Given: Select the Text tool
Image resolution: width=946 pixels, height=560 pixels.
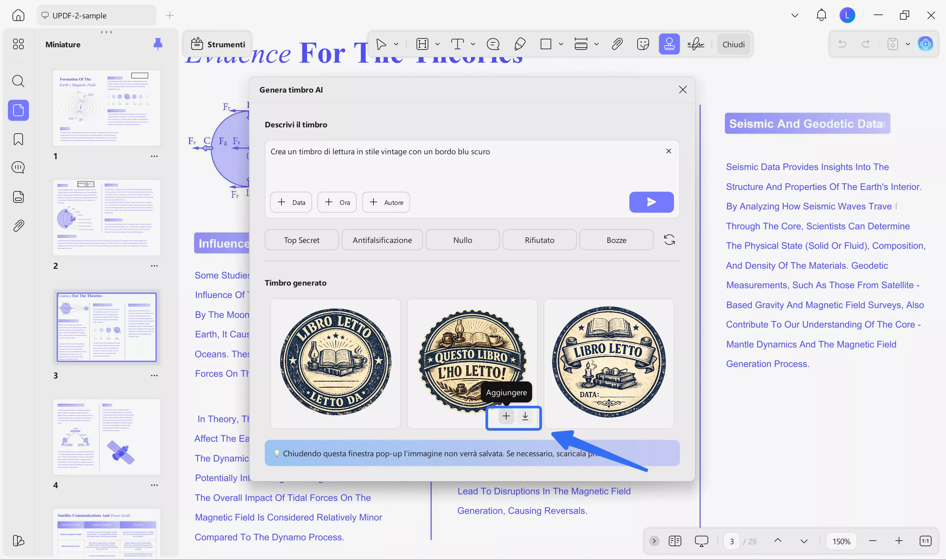Looking at the screenshot, I should tap(458, 44).
